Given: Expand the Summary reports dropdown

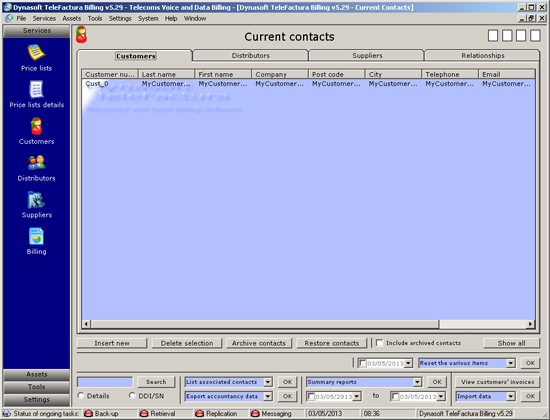Looking at the screenshot, I should coord(417,382).
